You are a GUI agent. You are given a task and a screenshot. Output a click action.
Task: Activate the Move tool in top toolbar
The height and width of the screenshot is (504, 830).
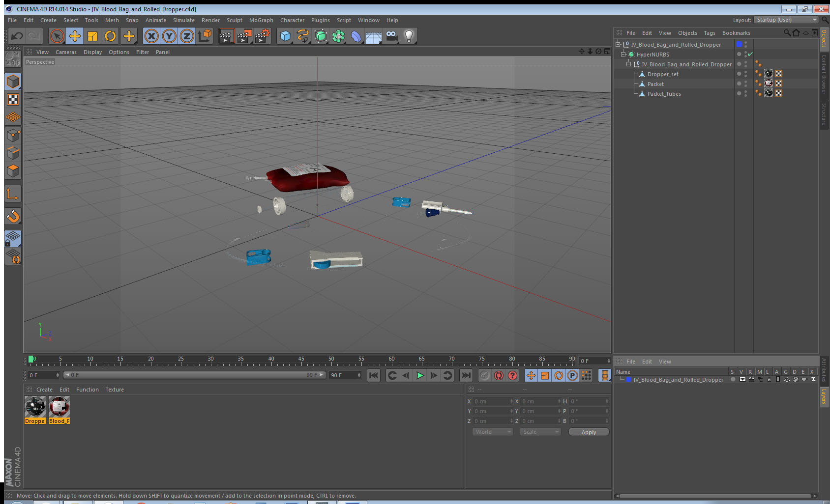tap(75, 36)
